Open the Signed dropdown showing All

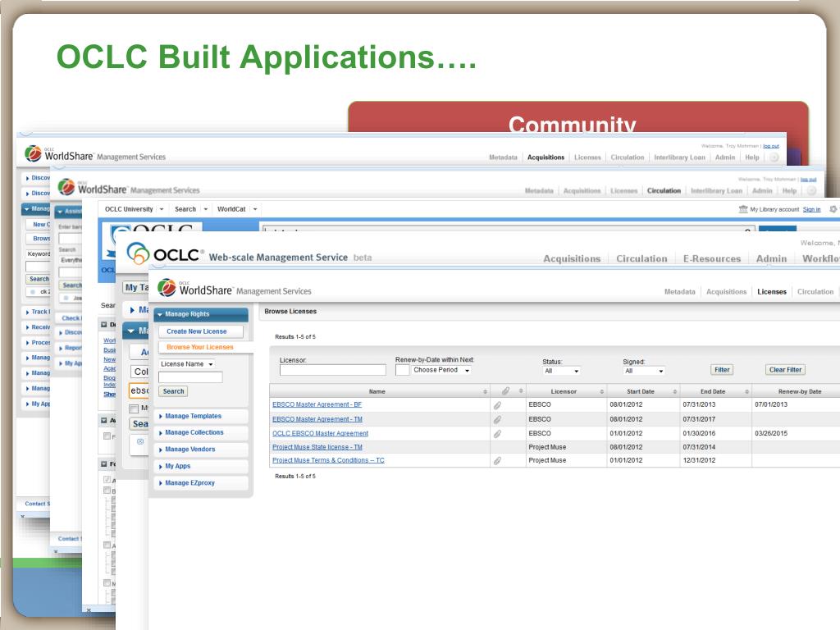tap(643, 371)
